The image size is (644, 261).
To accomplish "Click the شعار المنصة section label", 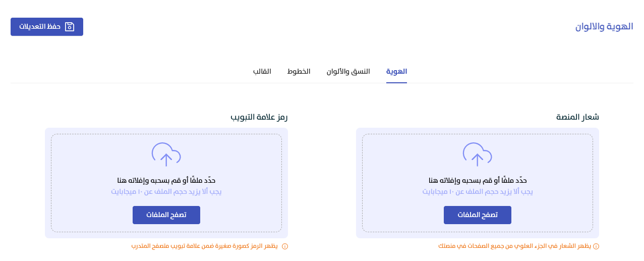I will (577, 117).
